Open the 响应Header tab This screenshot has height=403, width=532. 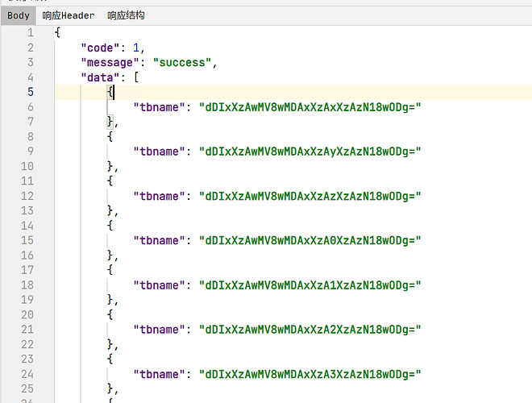coord(69,15)
